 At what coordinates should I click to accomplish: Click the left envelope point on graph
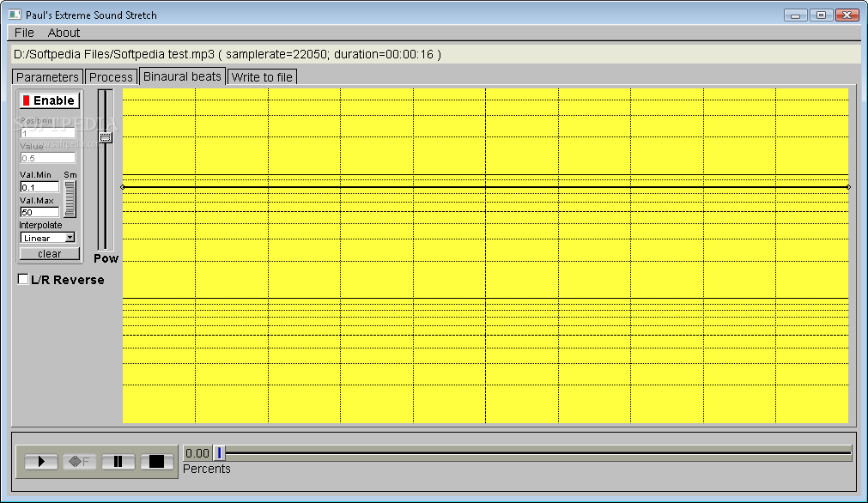123,187
